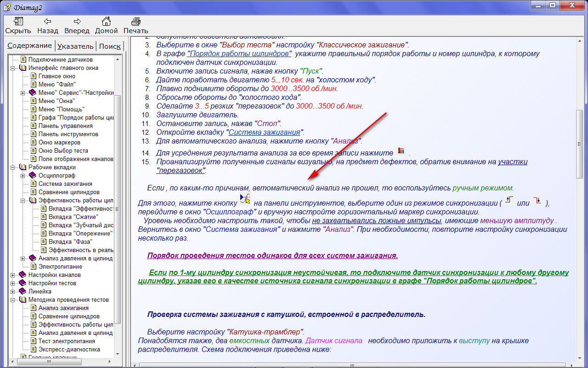This screenshot has width=588, height=368.
Task: Open the Панель инструментов topic
Action: pos(68,134)
